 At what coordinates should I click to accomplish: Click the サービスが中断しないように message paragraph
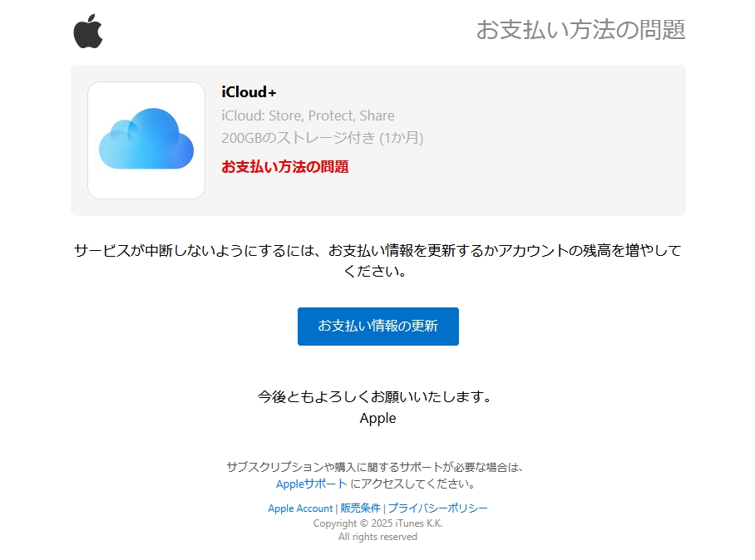tap(377, 260)
